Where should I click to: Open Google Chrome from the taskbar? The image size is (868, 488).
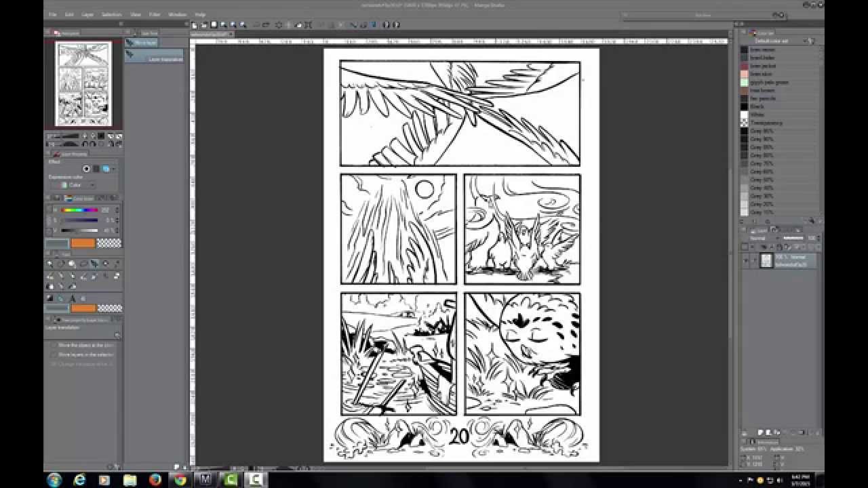tap(180, 480)
